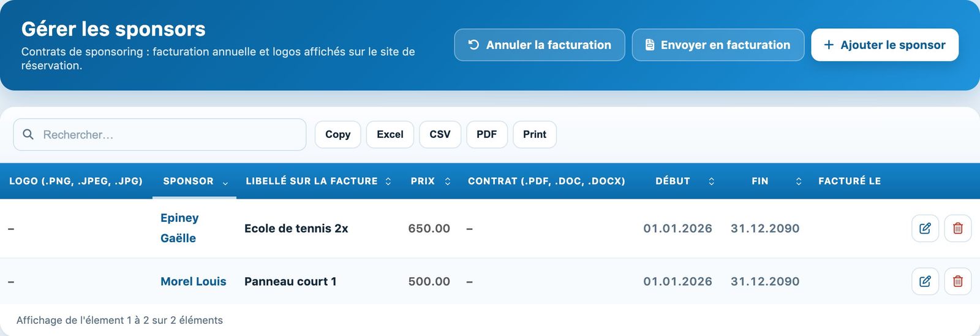Sort by Fin column arrows
The width and height of the screenshot is (980, 336).
(799, 181)
